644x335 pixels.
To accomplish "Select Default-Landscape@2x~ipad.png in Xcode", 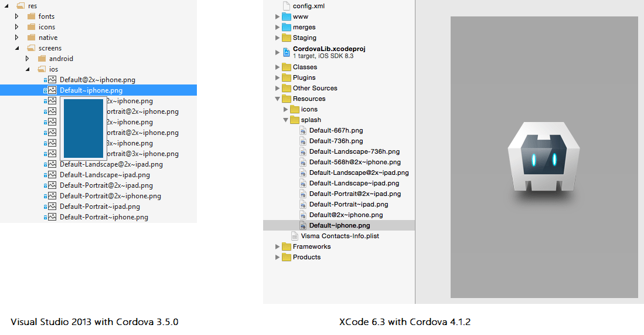I will (x=359, y=172).
